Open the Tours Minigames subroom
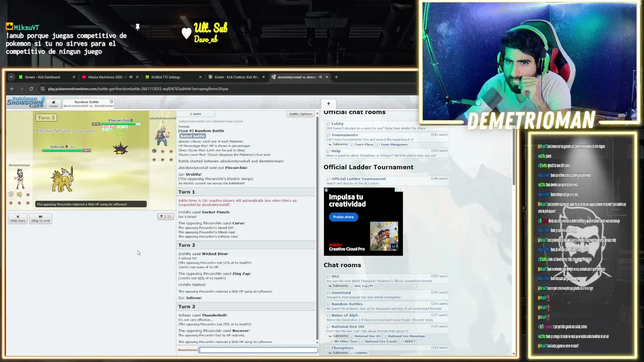The image size is (644, 362). pos(392,144)
